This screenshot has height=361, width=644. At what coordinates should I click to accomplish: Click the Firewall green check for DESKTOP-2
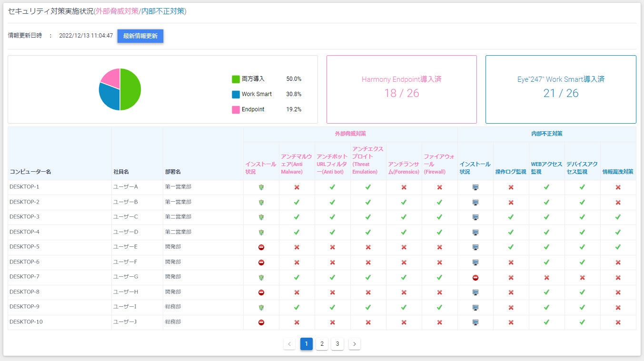click(x=439, y=202)
